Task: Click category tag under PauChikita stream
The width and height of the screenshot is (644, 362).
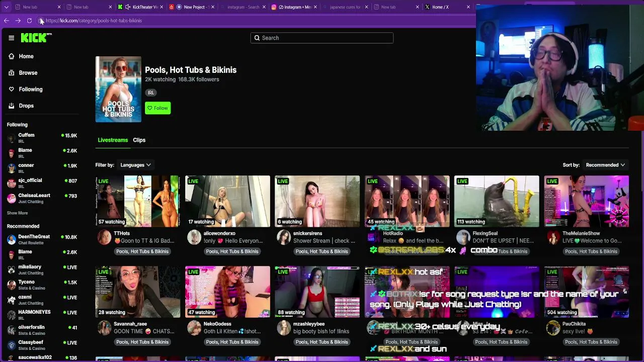Action: [x=591, y=342]
